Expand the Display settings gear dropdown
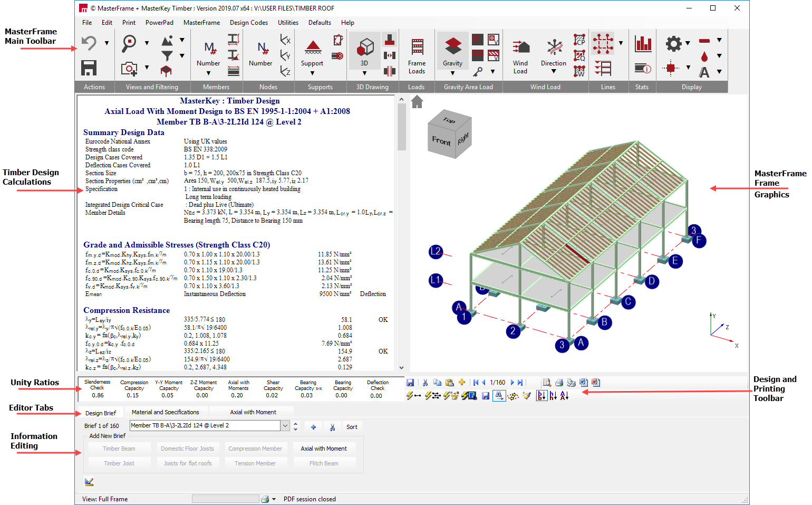 point(688,43)
